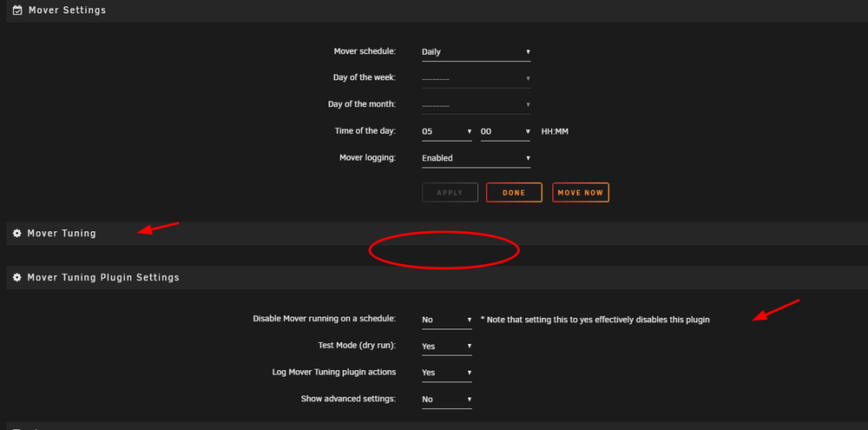Click the Show advanced settings label

click(349, 399)
